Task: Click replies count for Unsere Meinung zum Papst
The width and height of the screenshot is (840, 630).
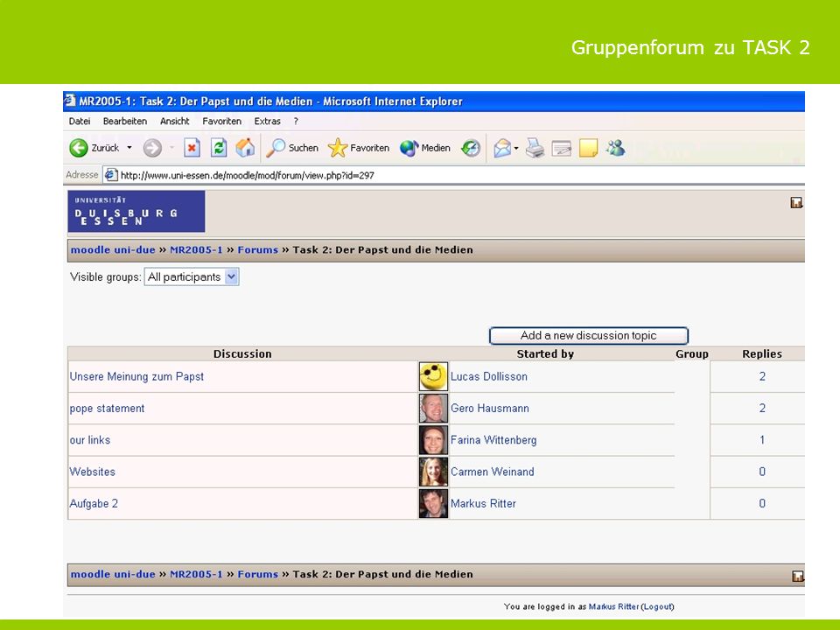Action: 762,376
